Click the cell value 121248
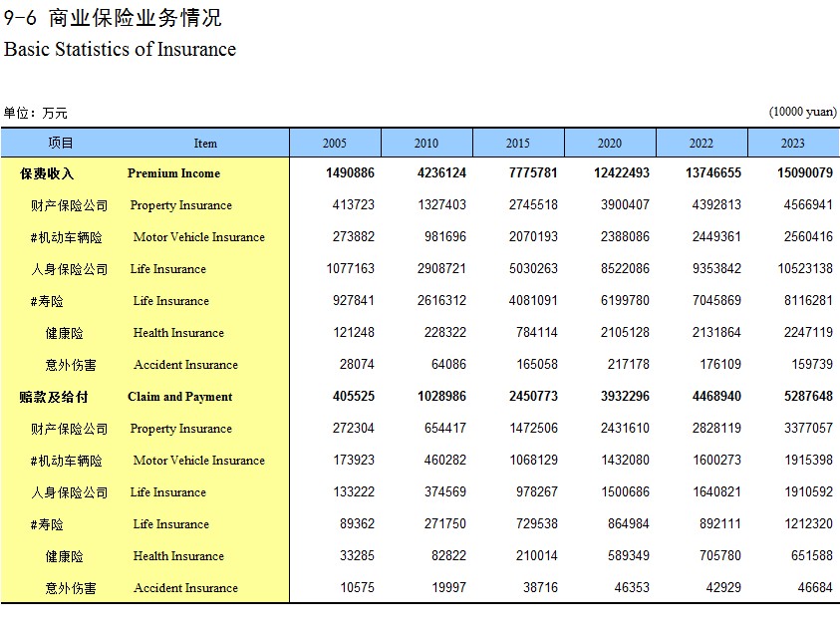 pyautogui.click(x=353, y=332)
